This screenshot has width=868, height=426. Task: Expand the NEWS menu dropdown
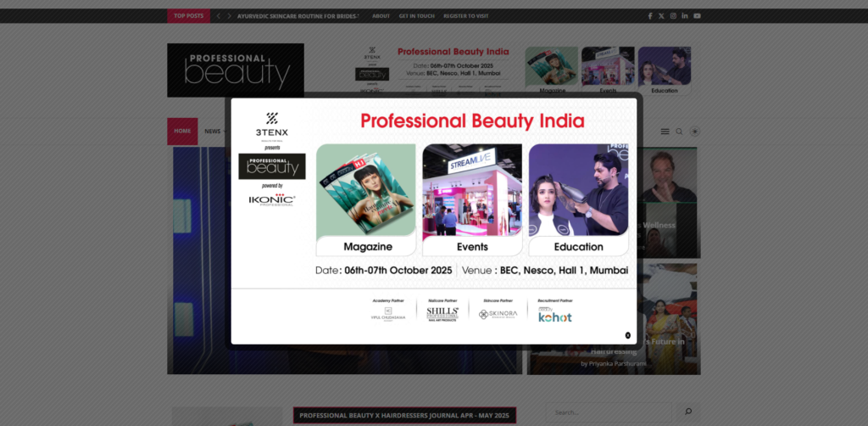215,132
